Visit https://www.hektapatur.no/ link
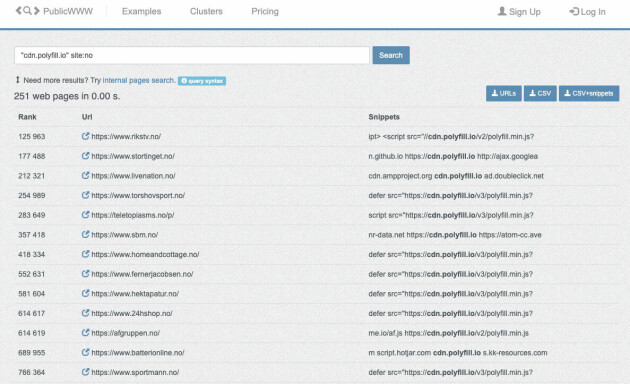Image resolution: width=630 pixels, height=384 pixels. pyautogui.click(x=135, y=294)
